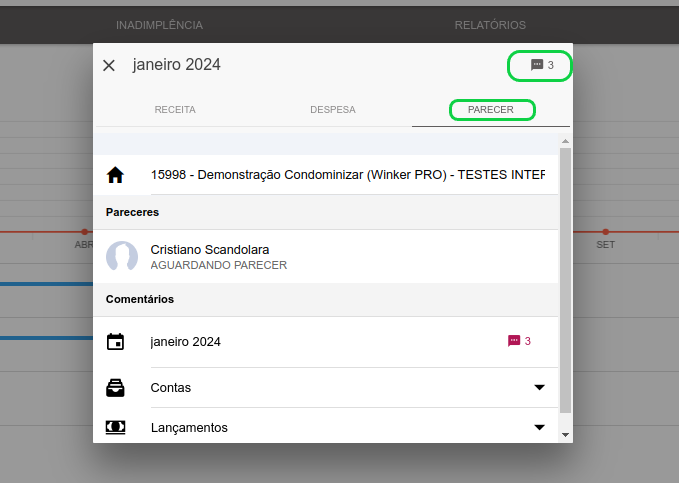
Task: Open the pink comment bubble with 3 comments
Action: 519,341
